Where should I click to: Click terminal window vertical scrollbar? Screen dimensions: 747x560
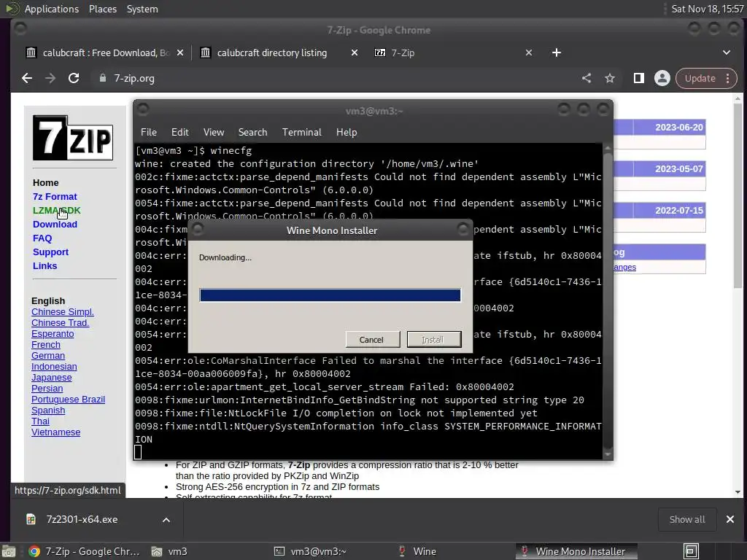pos(608,300)
